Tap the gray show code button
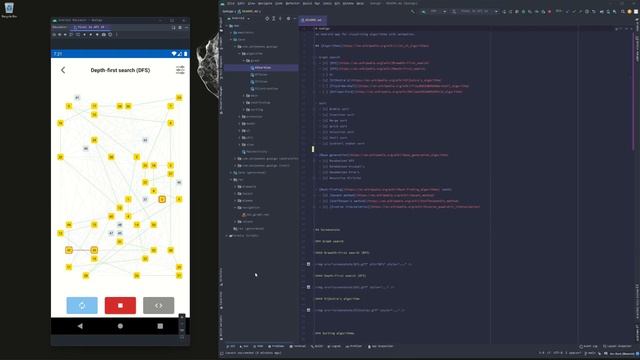Image resolution: width=640 pixels, height=360 pixels. 158,305
